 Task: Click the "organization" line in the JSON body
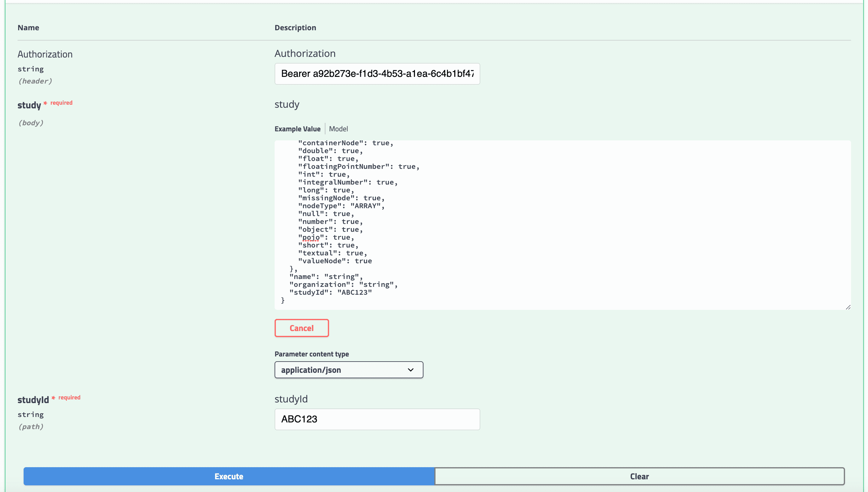point(343,284)
